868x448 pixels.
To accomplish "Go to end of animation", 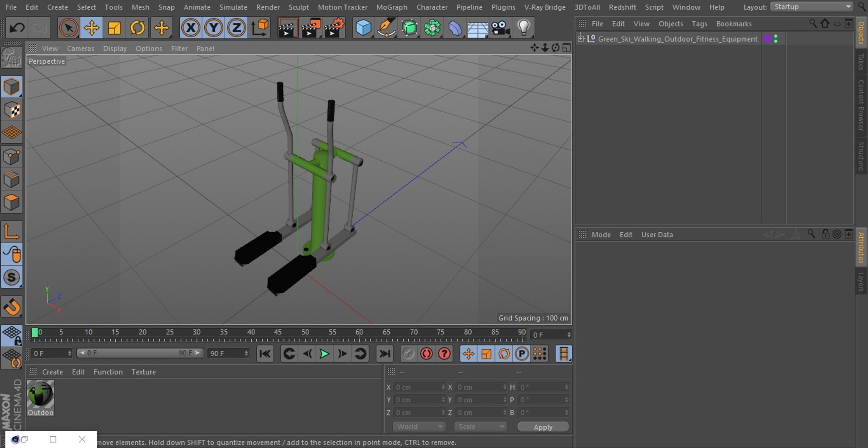I will 385,354.
